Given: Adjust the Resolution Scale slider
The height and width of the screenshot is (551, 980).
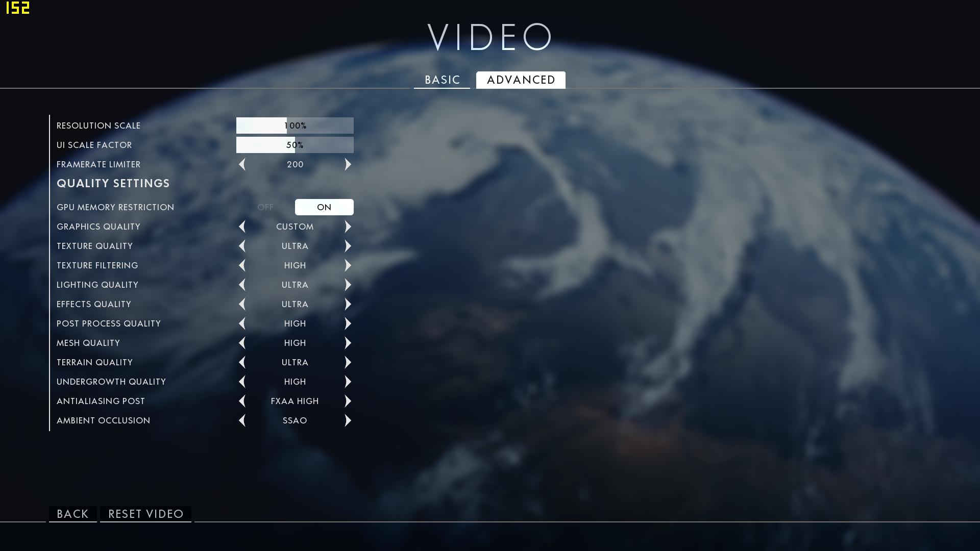Looking at the screenshot, I should tap(295, 126).
